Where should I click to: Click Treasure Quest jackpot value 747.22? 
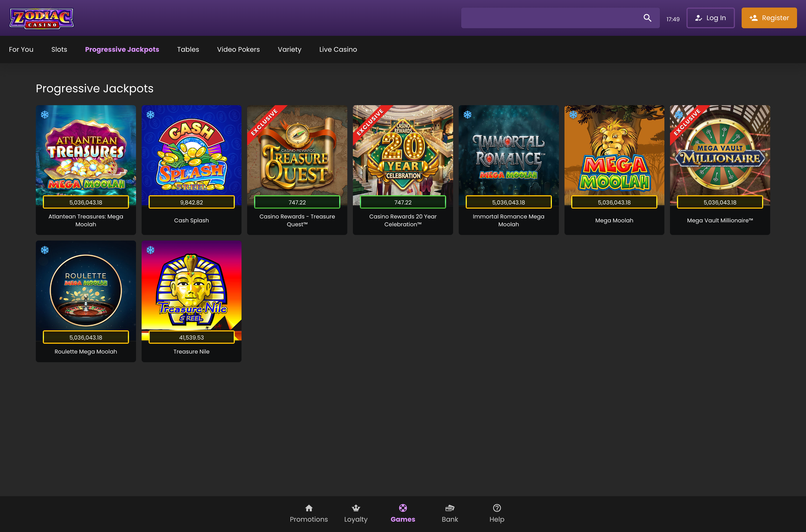297,202
